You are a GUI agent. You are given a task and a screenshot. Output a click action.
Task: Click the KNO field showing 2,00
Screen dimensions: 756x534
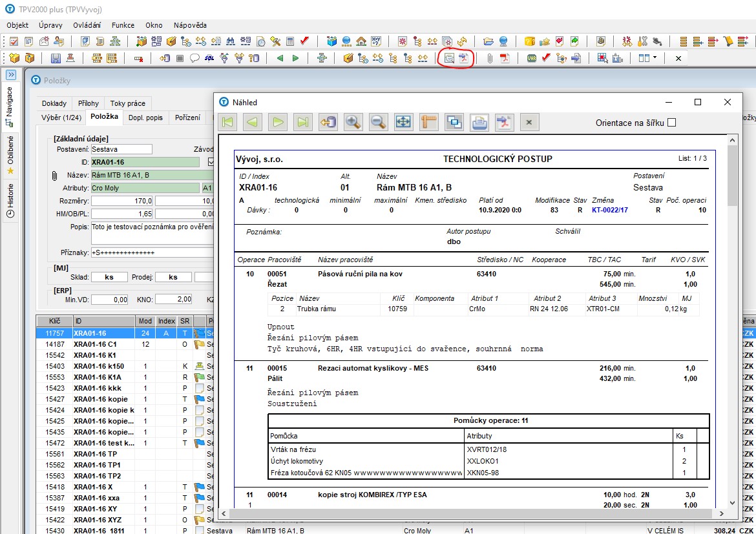point(174,300)
